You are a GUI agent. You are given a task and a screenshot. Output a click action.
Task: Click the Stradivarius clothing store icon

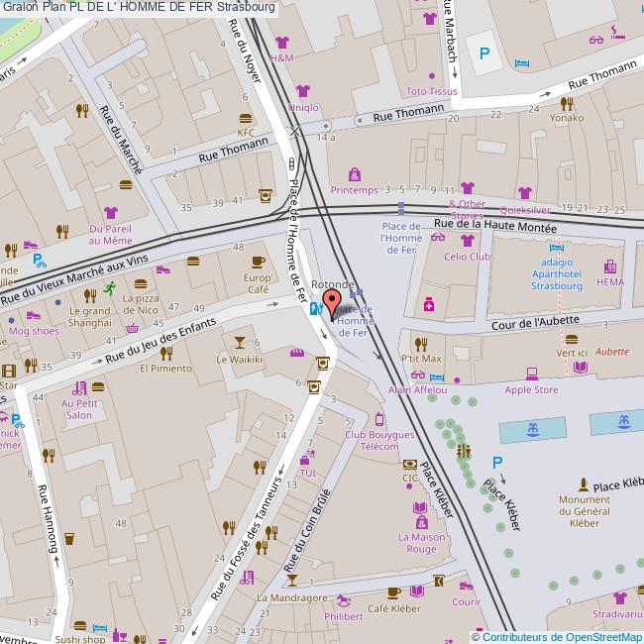[x=619, y=597]
